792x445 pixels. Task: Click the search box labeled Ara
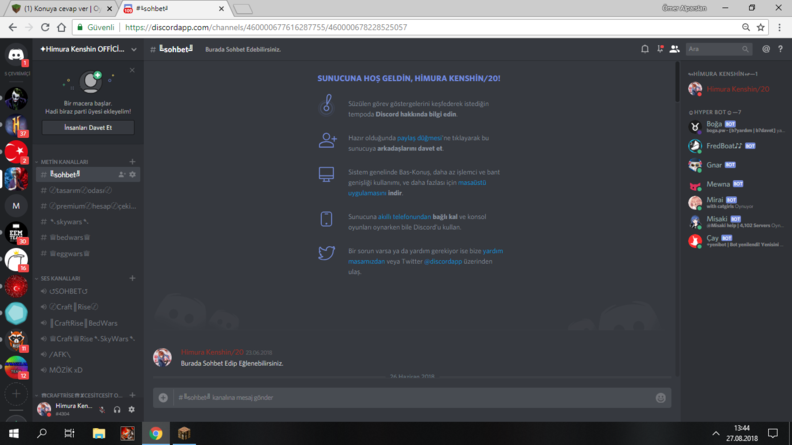coord(719,49)
